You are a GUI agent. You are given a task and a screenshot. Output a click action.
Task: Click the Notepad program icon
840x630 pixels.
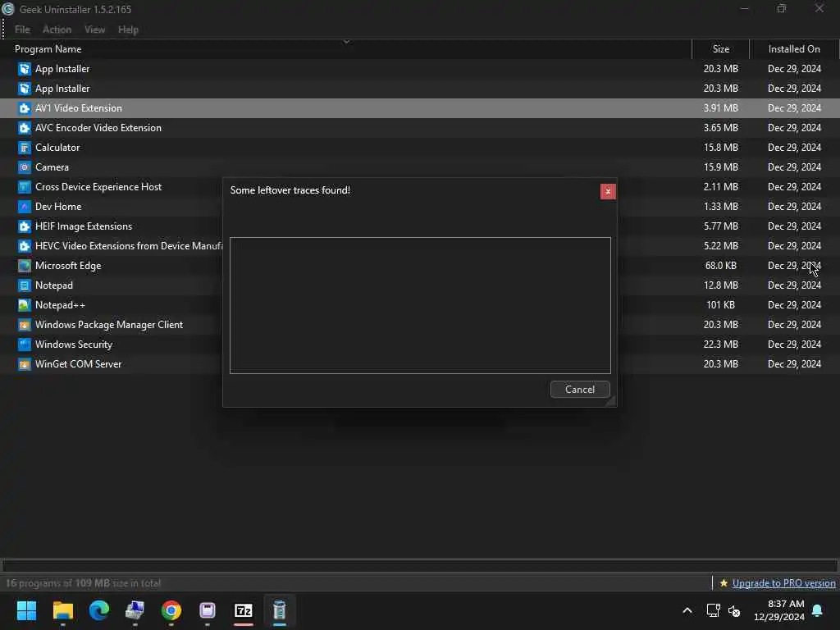click(24, 285)
